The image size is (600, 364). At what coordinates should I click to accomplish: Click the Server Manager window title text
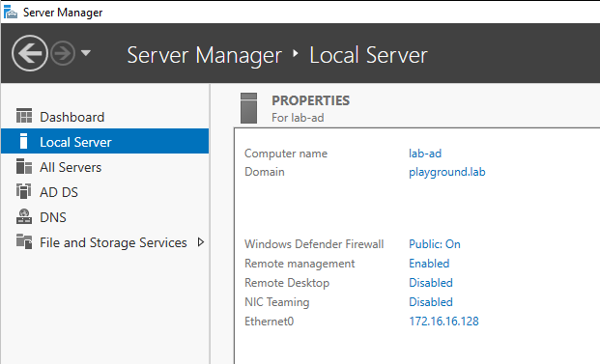pyautogui.click(x=63, y=13)
